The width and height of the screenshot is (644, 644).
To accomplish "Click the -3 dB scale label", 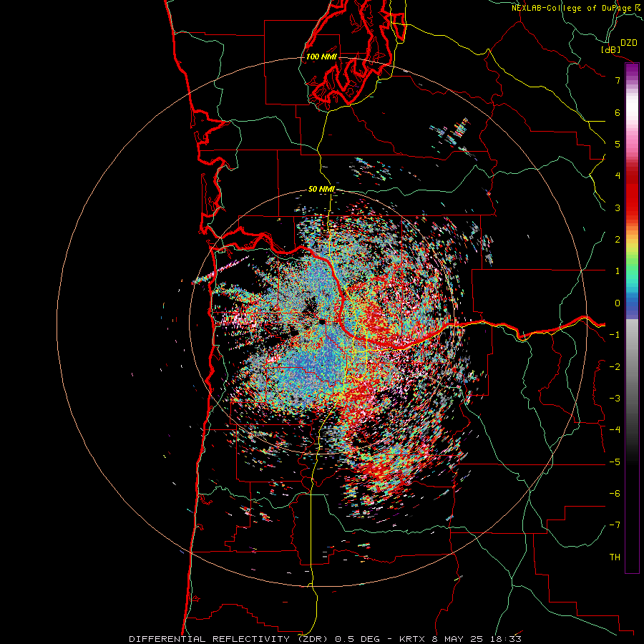I will tap(615, 399).
